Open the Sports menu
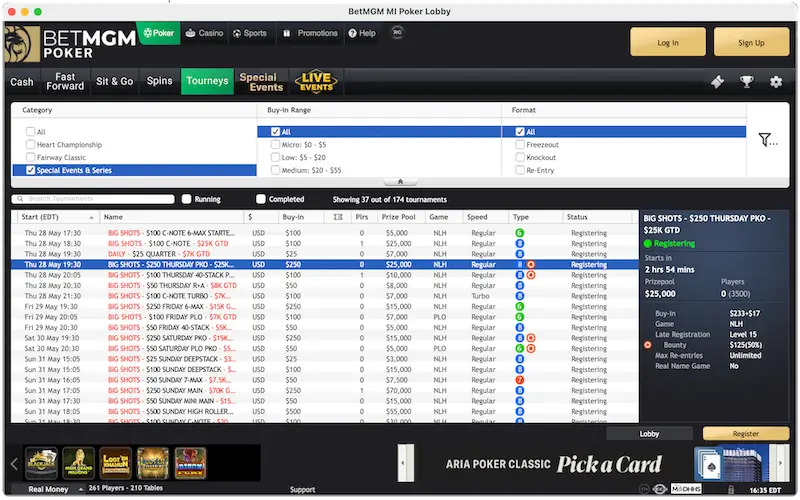800x500 pixels. pyautogui.click(x=250, y=33)
